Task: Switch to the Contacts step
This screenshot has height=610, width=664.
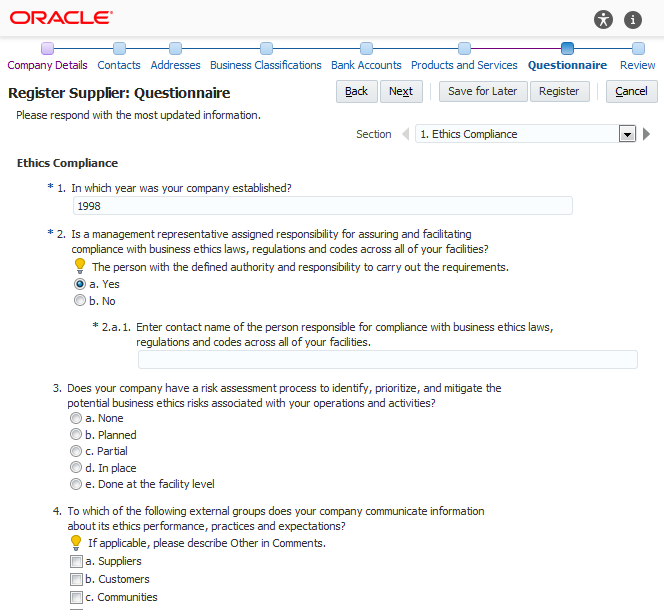Action: click(119, 65)
